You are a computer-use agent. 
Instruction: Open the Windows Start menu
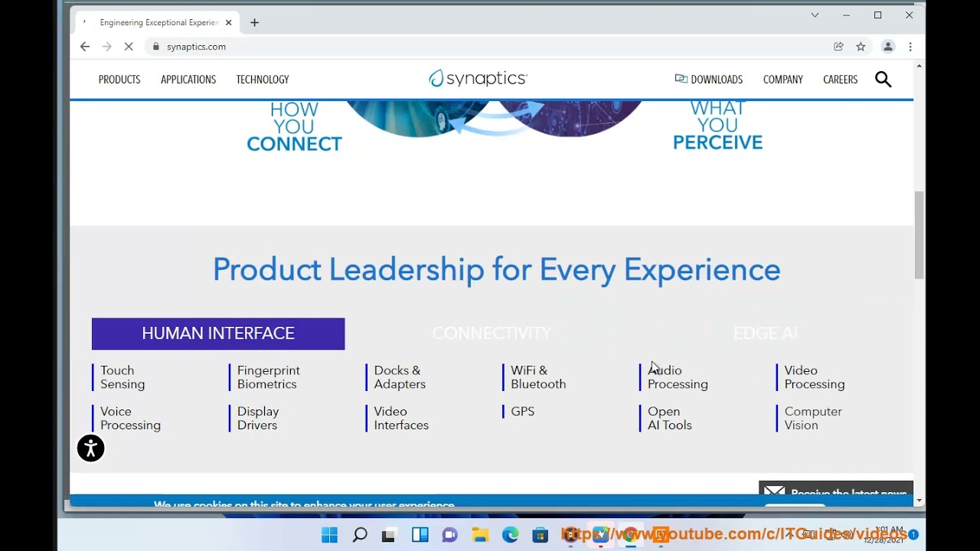click(x=330, y=535)
